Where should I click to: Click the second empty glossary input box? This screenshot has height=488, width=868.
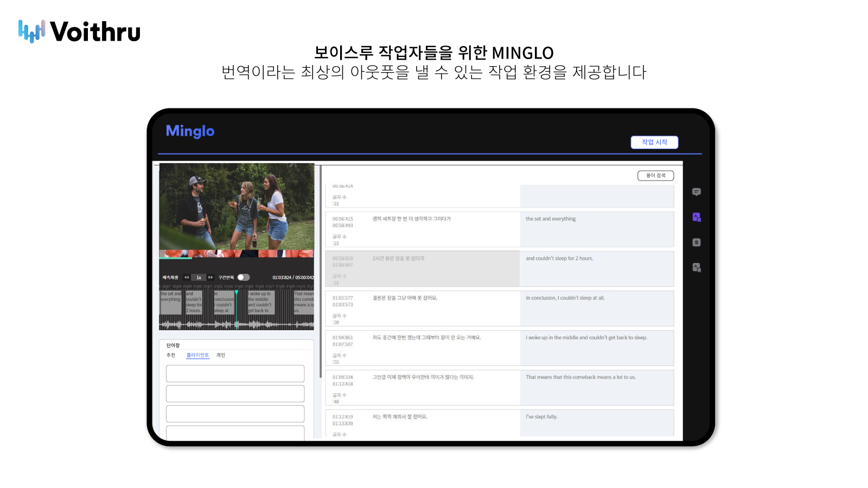click(x=235, y=394)
